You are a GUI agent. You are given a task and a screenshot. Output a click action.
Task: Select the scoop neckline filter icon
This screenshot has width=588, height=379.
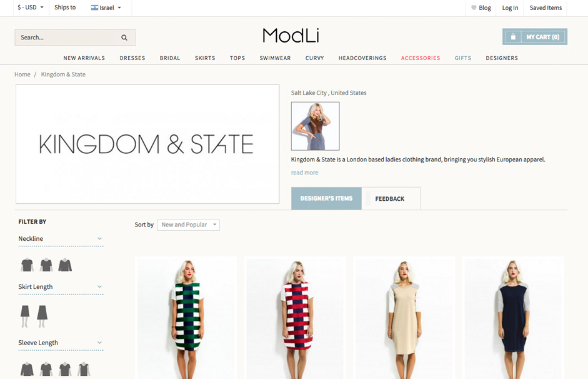[x=46, y=265]
